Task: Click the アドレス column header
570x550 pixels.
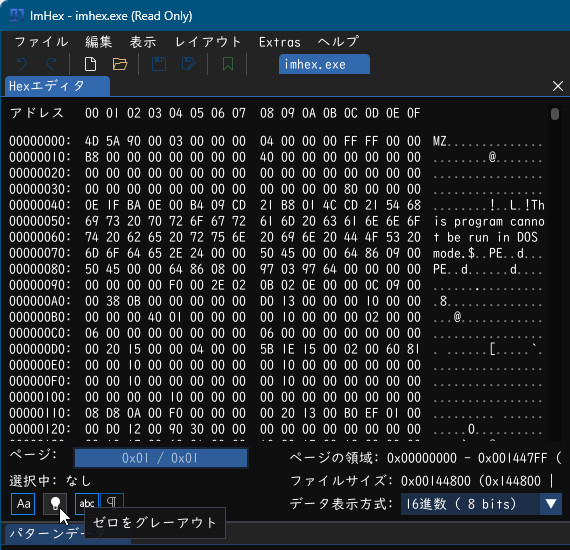Action: click(37, 113)
